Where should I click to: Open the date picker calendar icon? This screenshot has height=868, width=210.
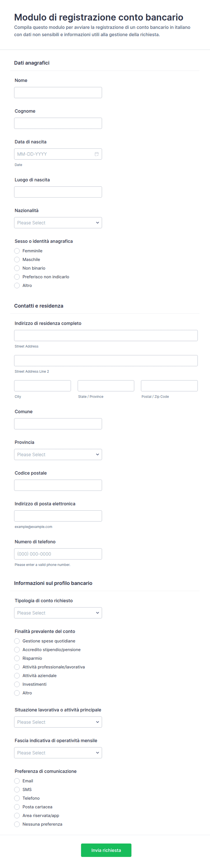[x=97, y=154]
